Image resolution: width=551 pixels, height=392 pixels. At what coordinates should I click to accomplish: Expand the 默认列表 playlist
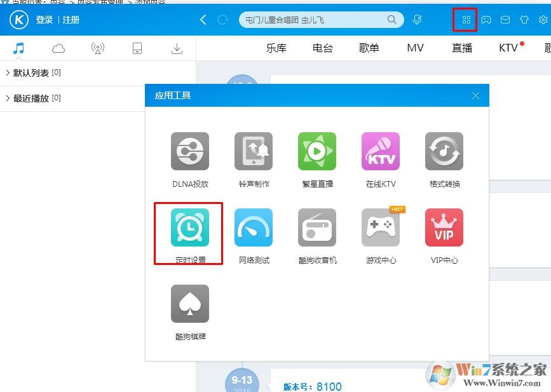[x=32, y=73]
